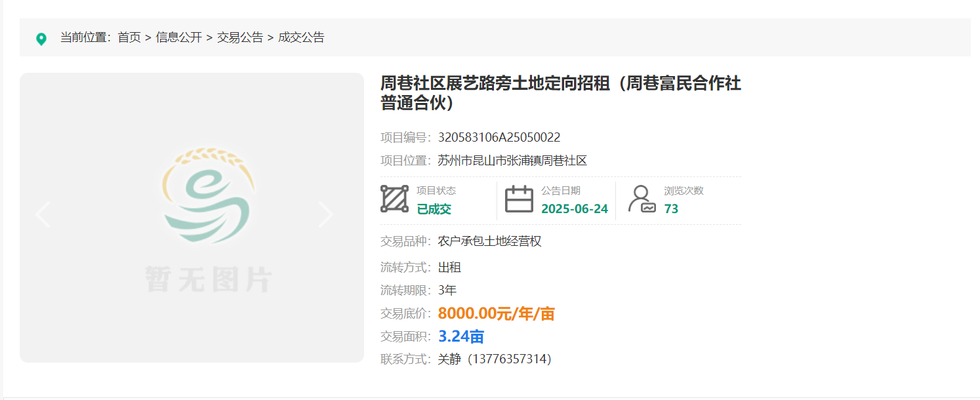Open 首页 breadcrumb link

(129, 38)
